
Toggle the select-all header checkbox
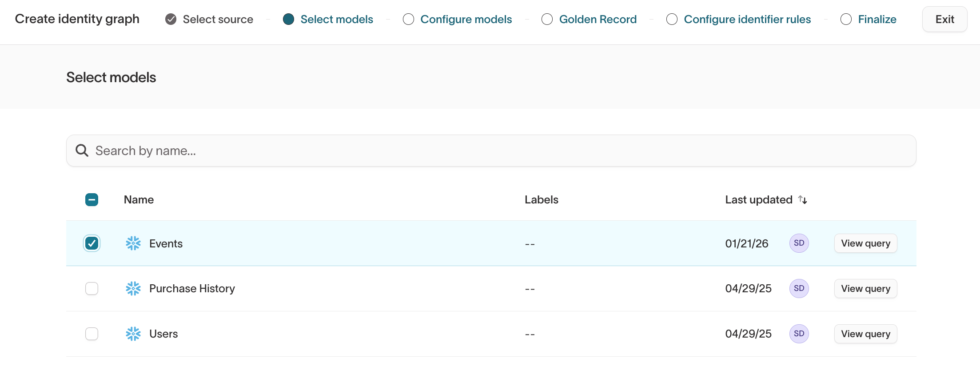click(92, 200)
